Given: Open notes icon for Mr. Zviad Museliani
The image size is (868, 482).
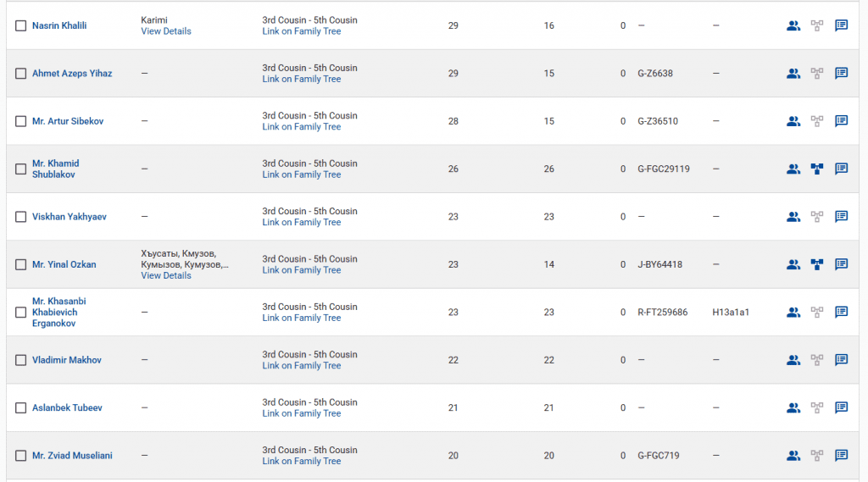Looking at the screenshot, I should point(841,456).
